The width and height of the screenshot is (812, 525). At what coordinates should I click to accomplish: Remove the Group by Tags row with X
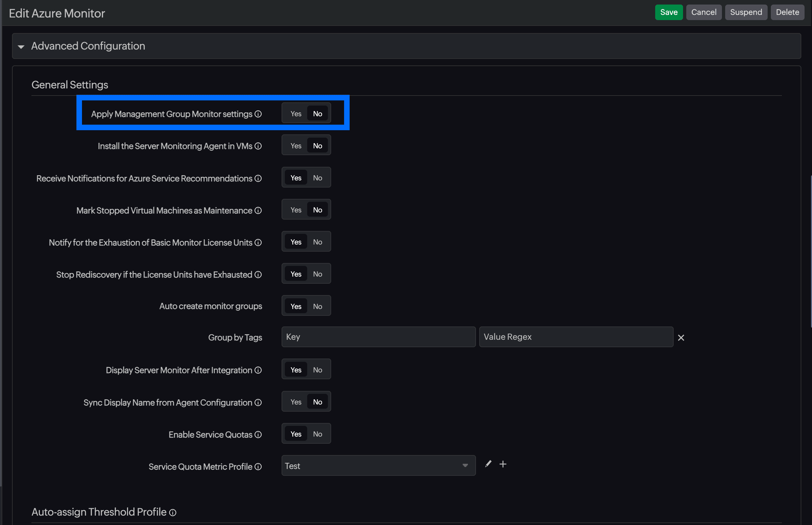click(x=681, y=337)
